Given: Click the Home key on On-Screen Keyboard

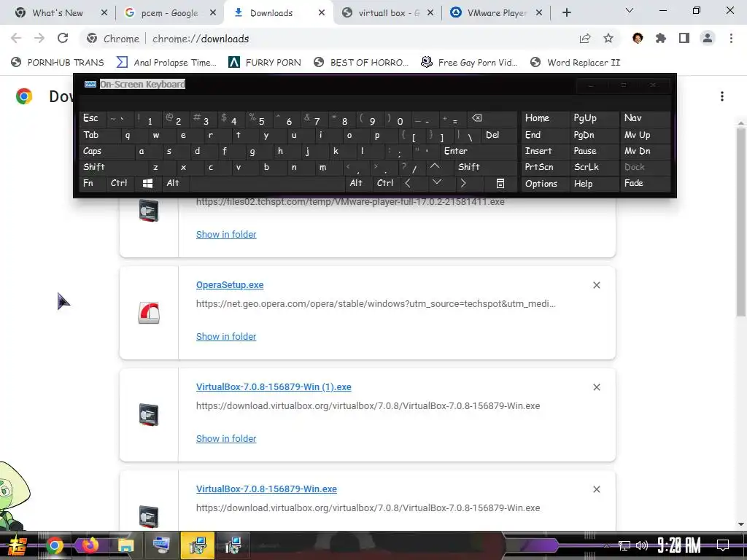Looking at the screenshot, I should pyautogui.click(x=545, y=118).
